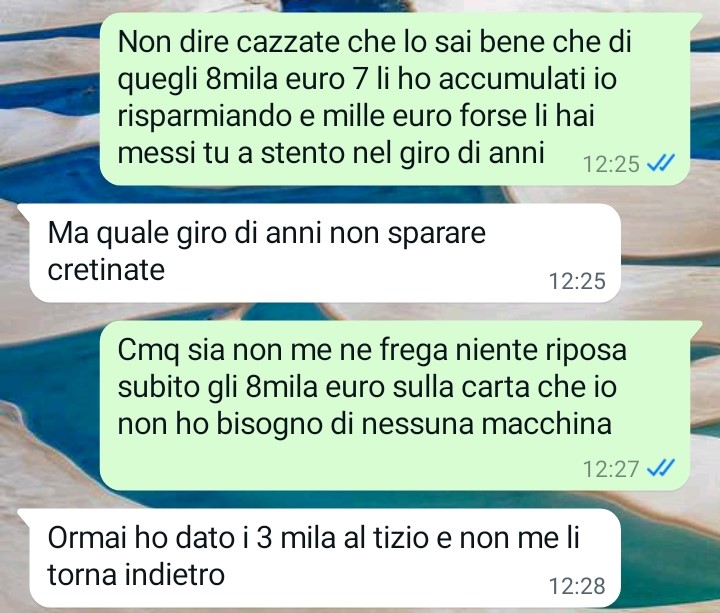Select the message starting 'Cmq sia non me ne frega'

point(395,405)
